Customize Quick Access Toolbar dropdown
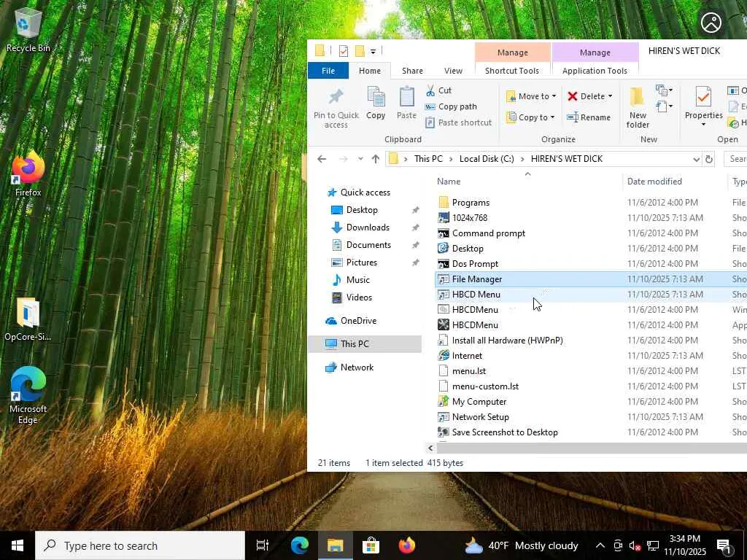The width and height of the screenshot is (747, 560). click(x=373, y=52)
